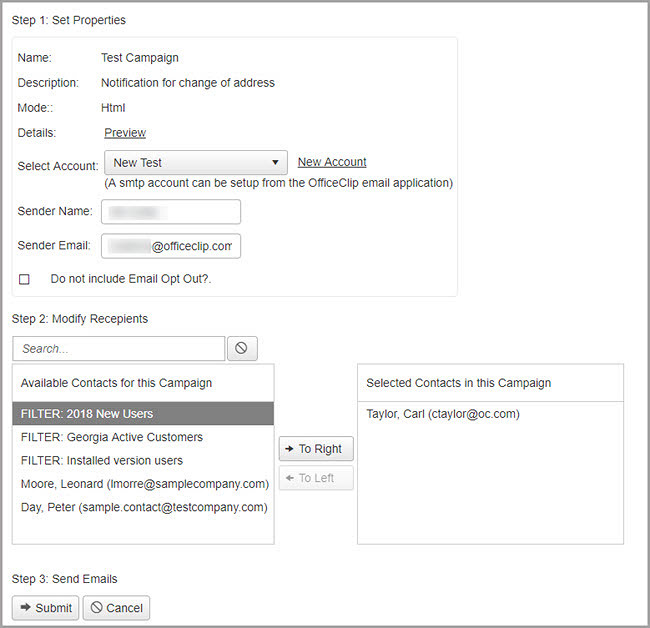Click the Sender Name input field
The image size is (650, 628).
[171, 212]
